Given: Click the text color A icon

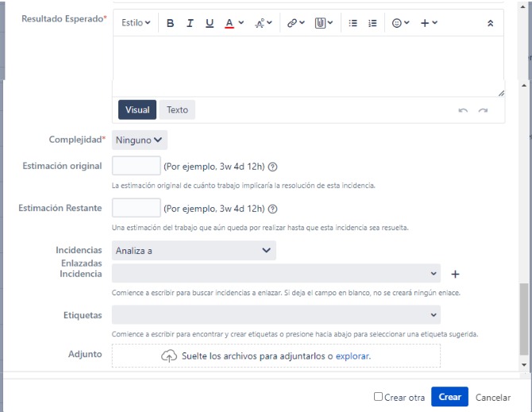Looking at the screenshot, I should point(229,23).
